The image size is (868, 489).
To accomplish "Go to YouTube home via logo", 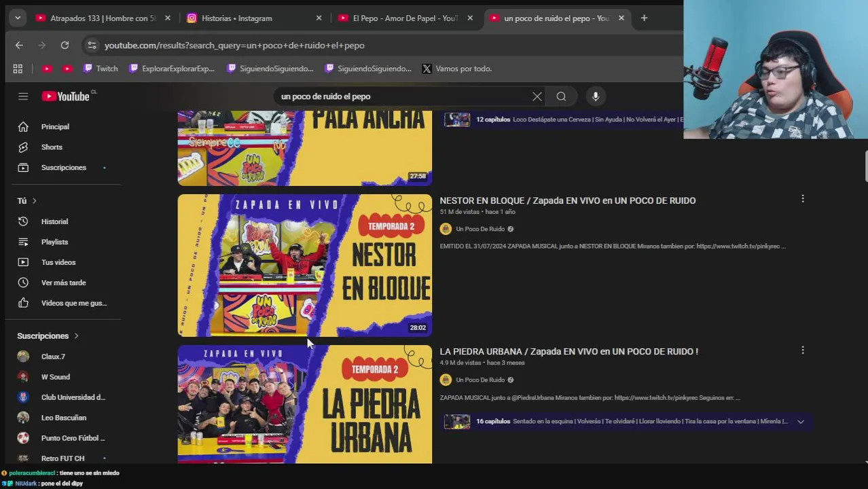I will click(x=66, y=96).
